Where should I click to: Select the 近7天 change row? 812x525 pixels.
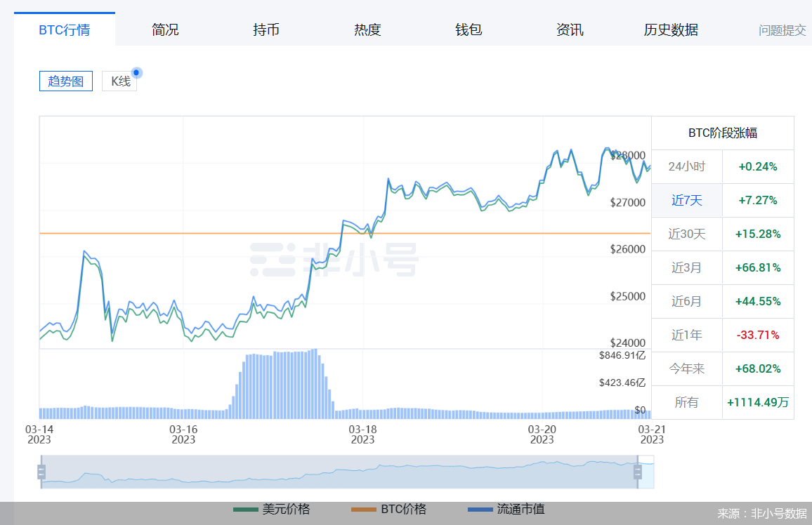coord(722,200)
